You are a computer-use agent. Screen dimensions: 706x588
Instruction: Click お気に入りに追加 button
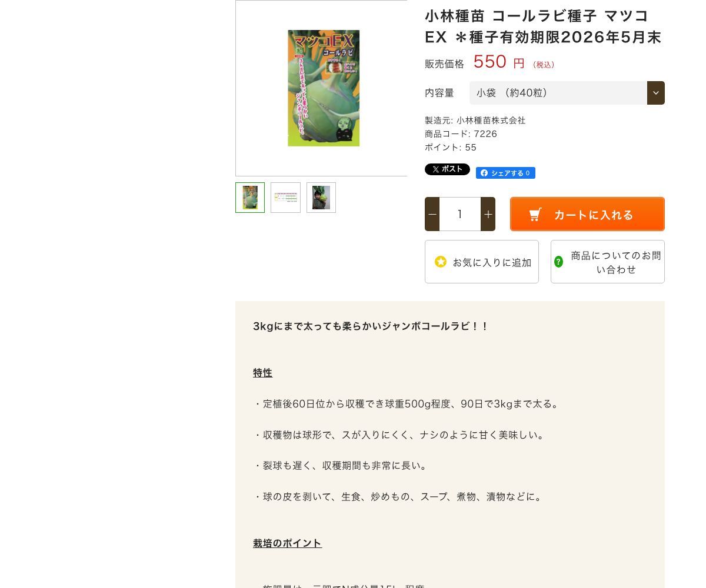(x=482, y=262)
